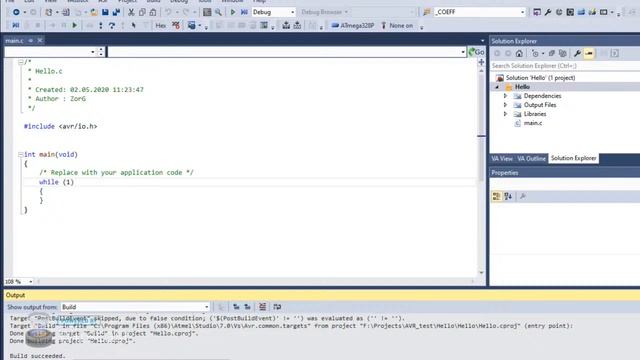Open the editor tab list dropdown arrow

[482, 41]
